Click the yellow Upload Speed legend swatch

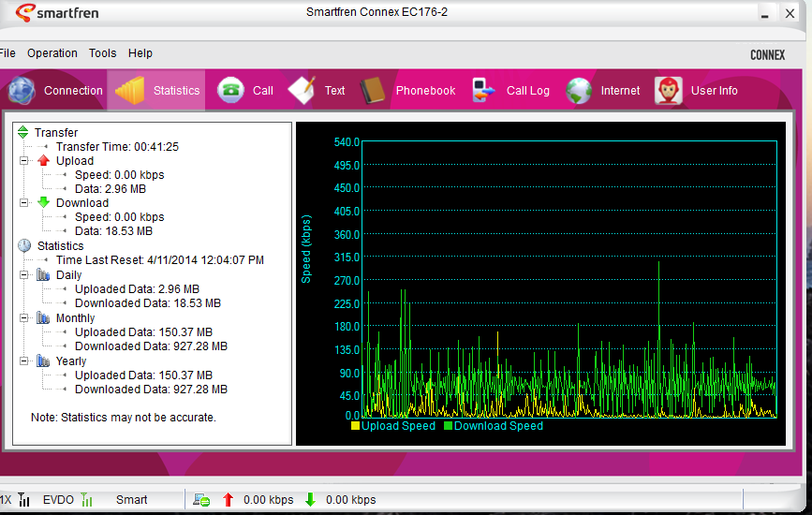[355, 426]
